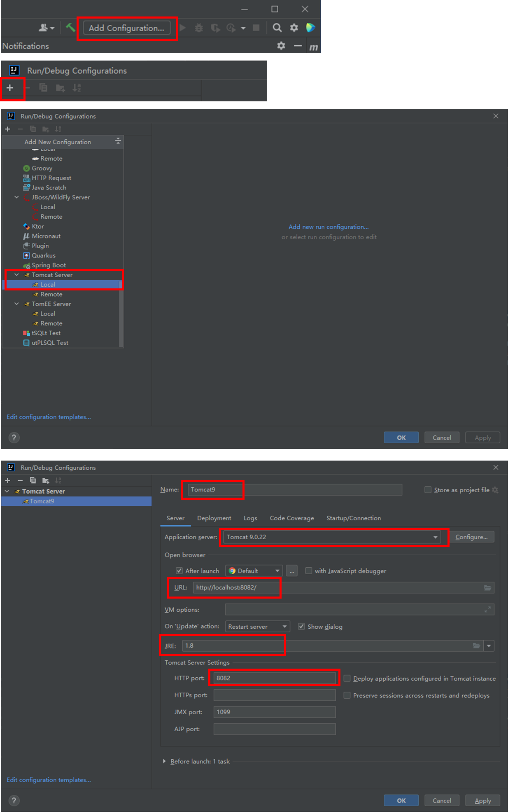Uncheck After launch checkbox
This screenshot has width=508, height=812.
pos(179,571)
